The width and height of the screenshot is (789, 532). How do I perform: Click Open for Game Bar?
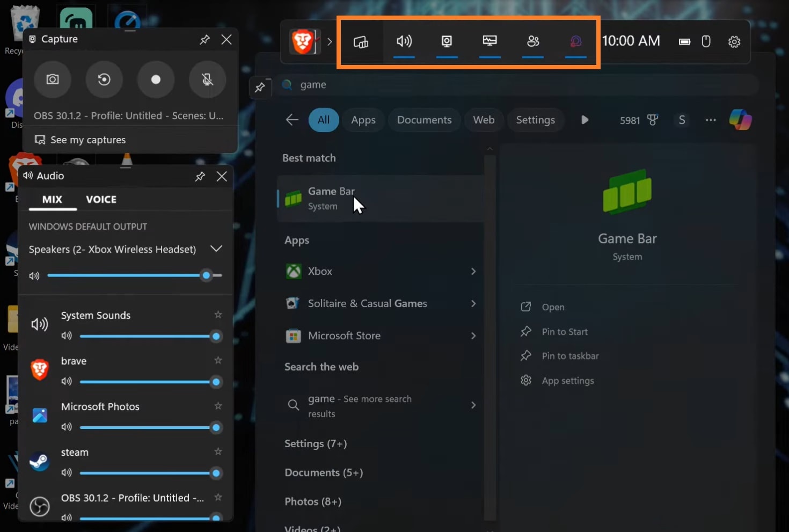[543, 307]
